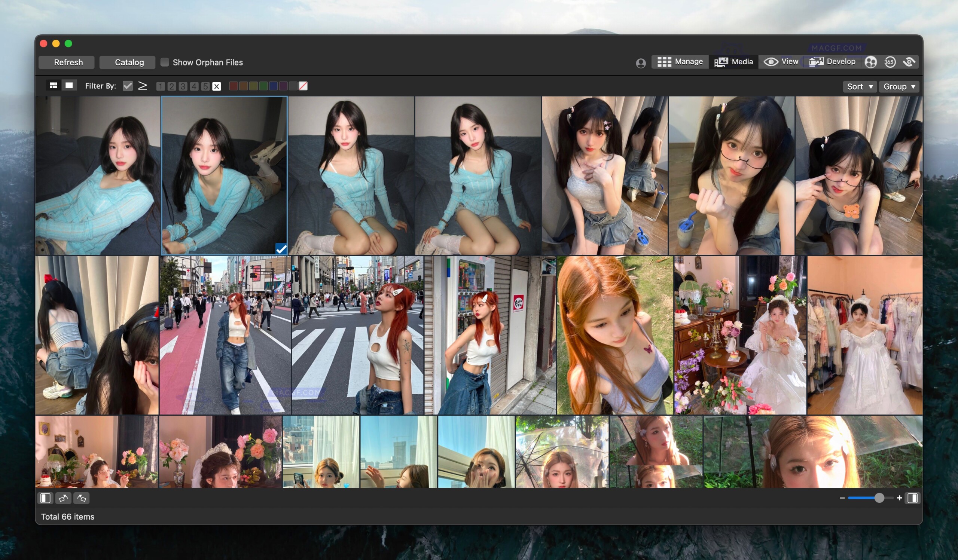Open the Group dropdown

click(899, 87)
